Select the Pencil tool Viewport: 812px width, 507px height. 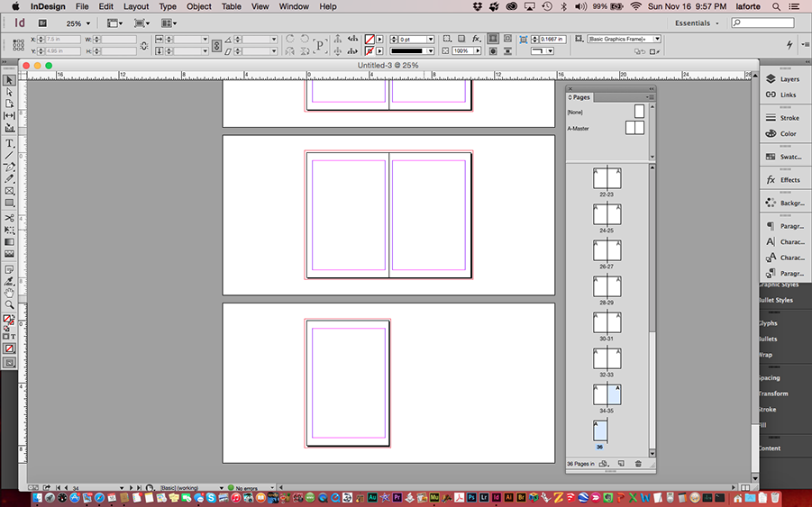pos(9,179)
